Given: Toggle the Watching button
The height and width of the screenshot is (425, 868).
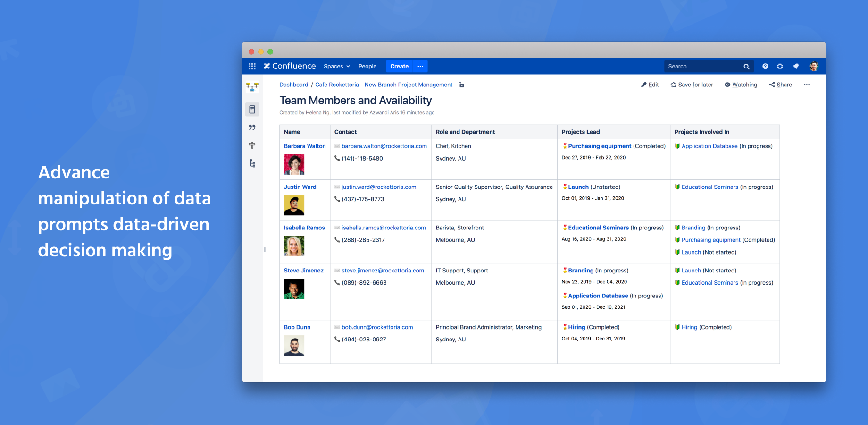Looking at the screenshot, I should 741,85.
